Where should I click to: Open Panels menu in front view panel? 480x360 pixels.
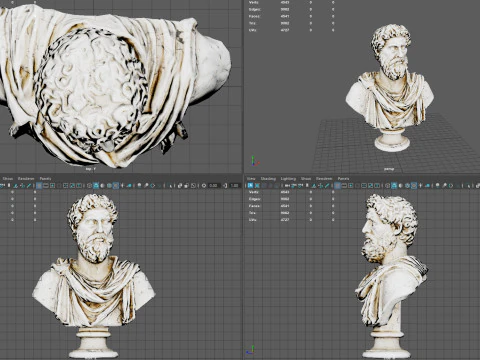tap(45, 179)
